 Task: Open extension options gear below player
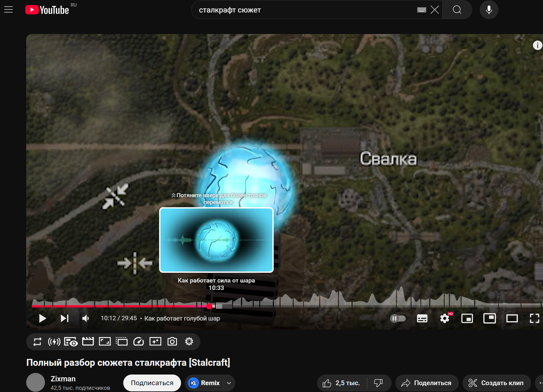click(189, 341)
